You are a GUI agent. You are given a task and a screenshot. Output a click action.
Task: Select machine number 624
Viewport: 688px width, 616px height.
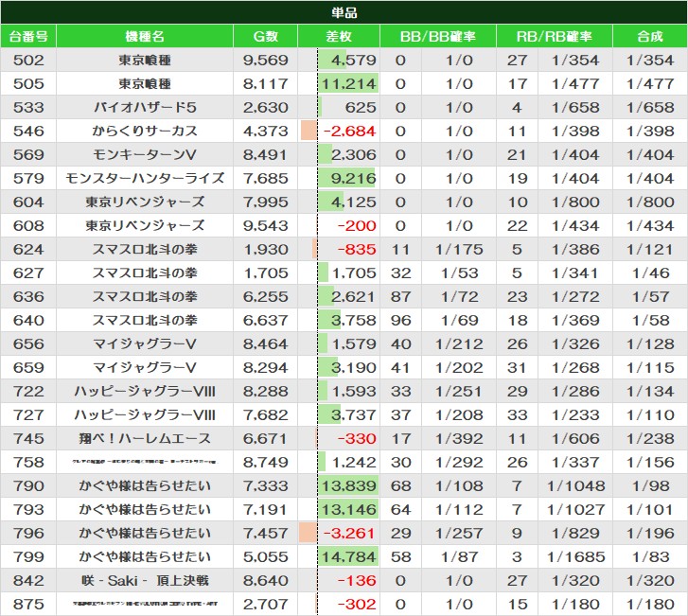[x=28, y=250]
